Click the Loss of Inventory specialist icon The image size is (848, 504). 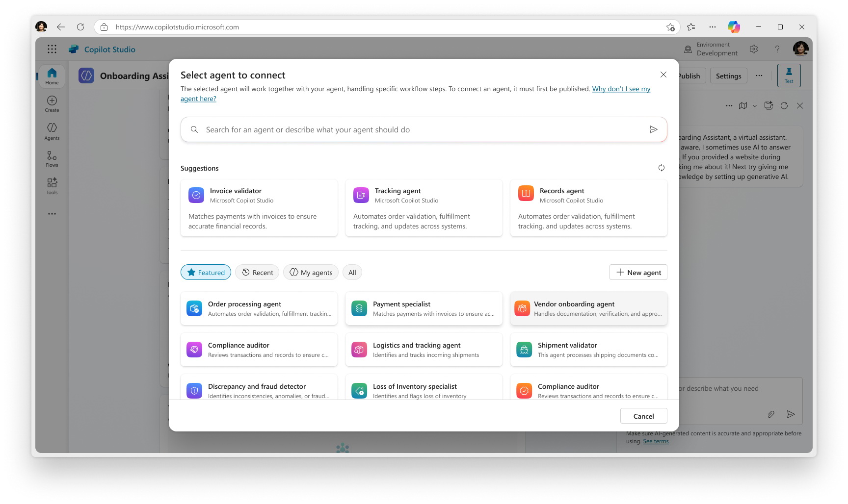click(359, 391)
